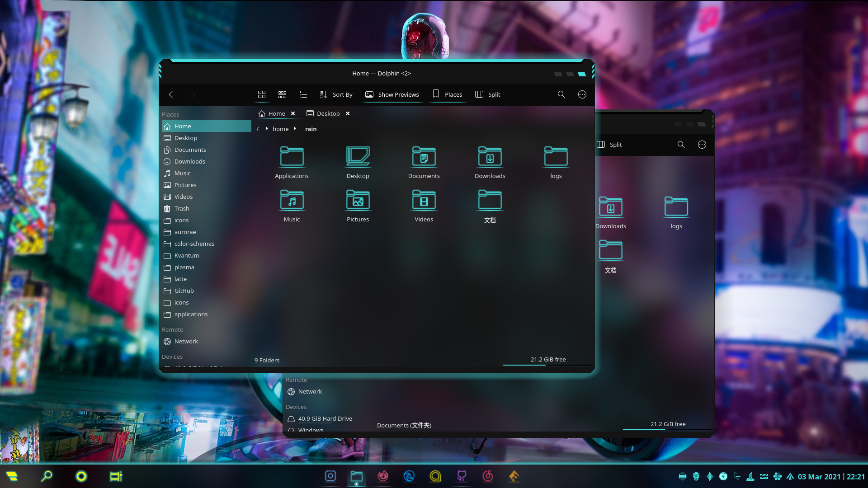Screen dimensions: 868x488
Task: Open search in the back Dolphin window
Action: (681, 145)
